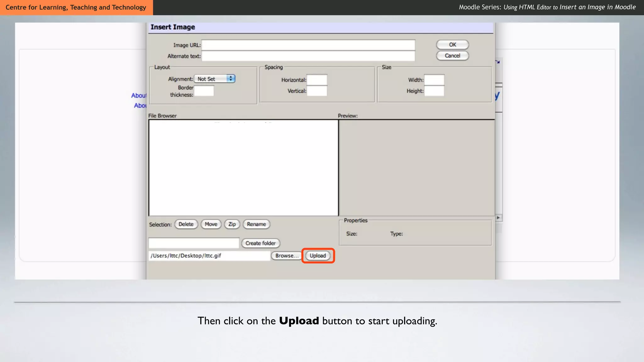Click the small right scroll arrow

[x=498, y=217]
